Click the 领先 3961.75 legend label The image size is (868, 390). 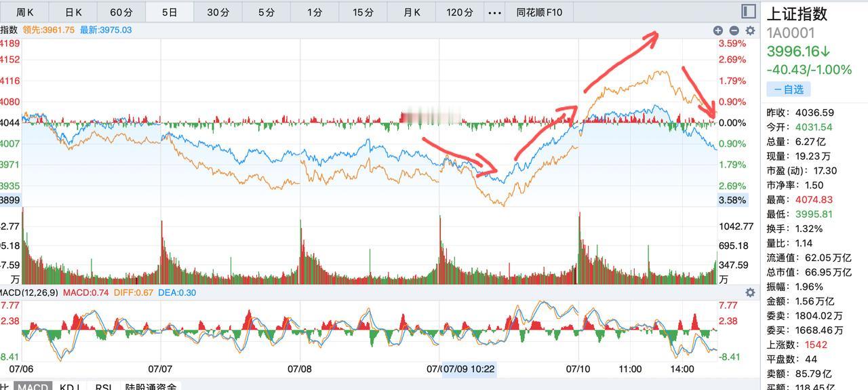[x=48, y=30]
